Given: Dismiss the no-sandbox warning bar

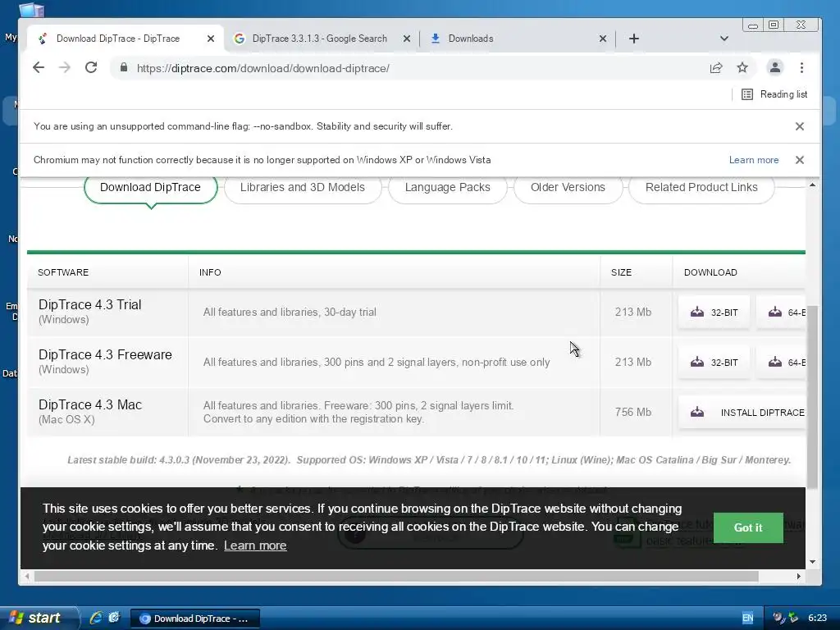Looking at the screenshot, I should (x=799, y=126).
